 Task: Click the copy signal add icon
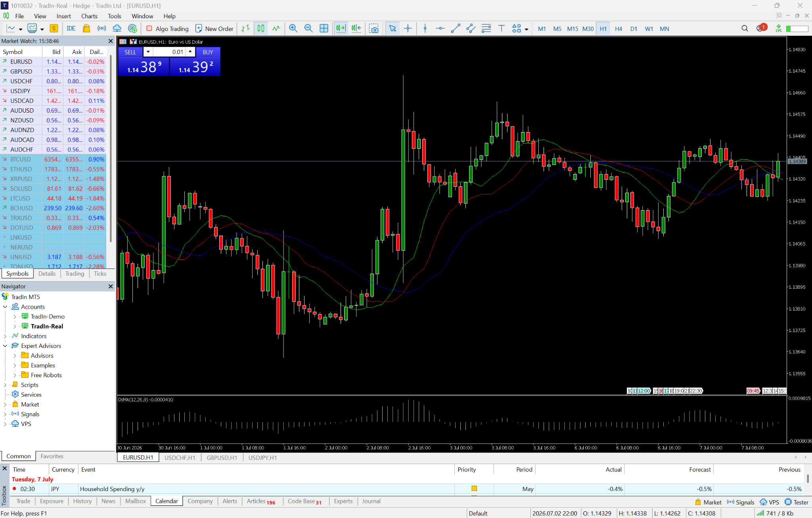(132, 29)
